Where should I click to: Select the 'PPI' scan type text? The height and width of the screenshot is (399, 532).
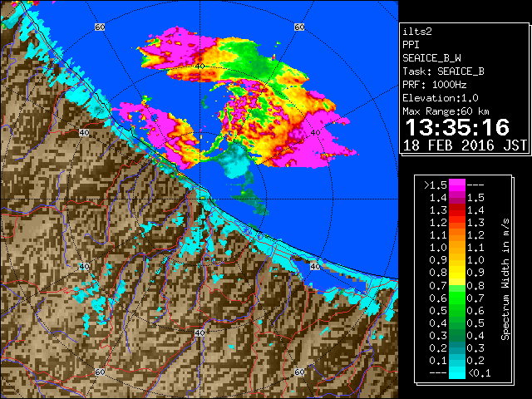(x=411, y=45)
